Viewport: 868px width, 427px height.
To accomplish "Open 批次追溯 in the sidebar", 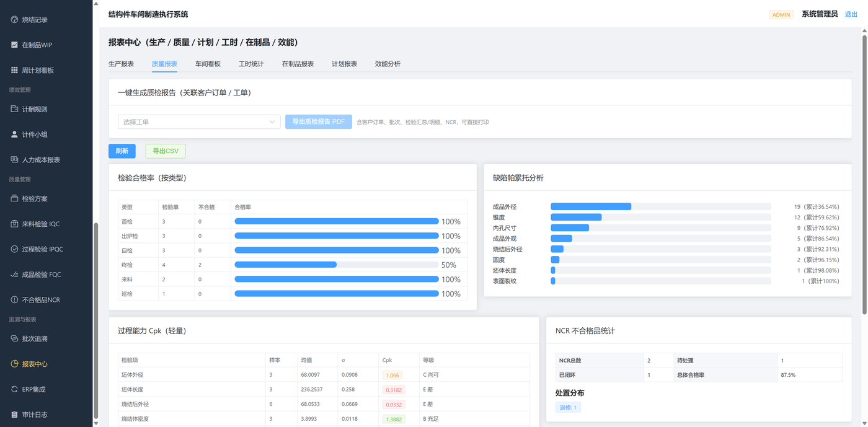I will pos(46,339).
